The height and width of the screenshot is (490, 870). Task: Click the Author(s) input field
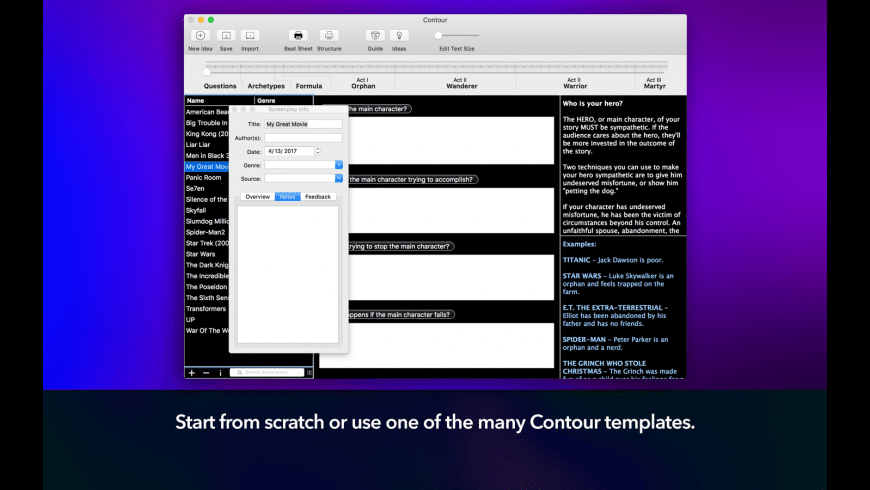pos(303,138)
